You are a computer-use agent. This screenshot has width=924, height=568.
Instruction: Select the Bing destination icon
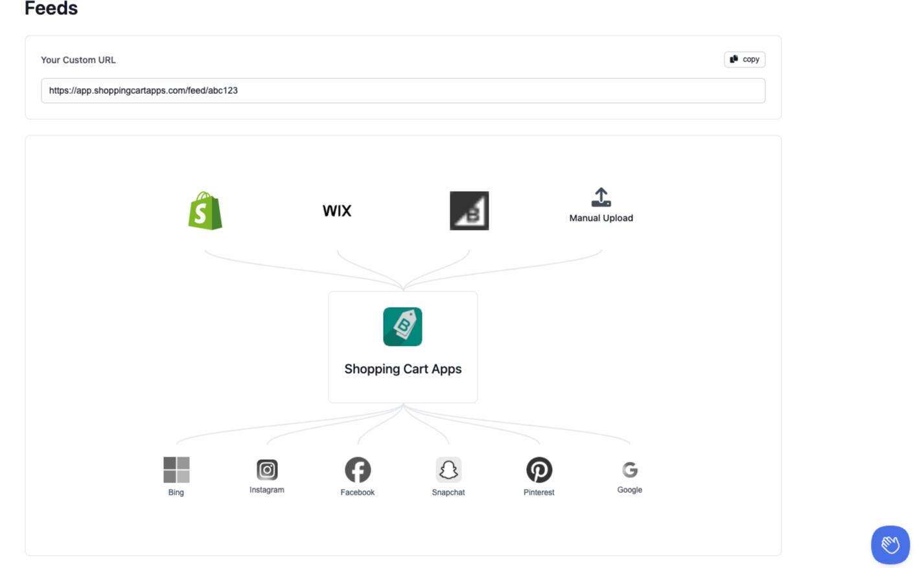click(176, 470)
